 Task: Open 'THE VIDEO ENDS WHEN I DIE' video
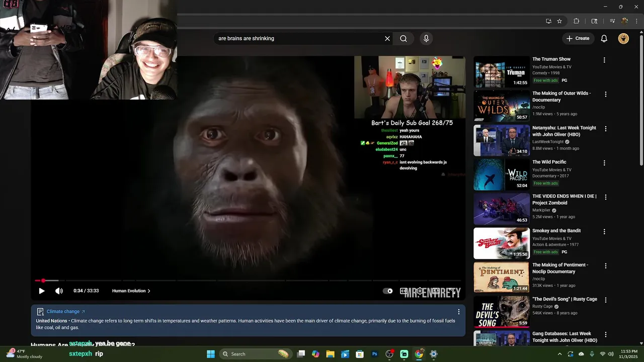pyautogui.click(x=564, y=200)
